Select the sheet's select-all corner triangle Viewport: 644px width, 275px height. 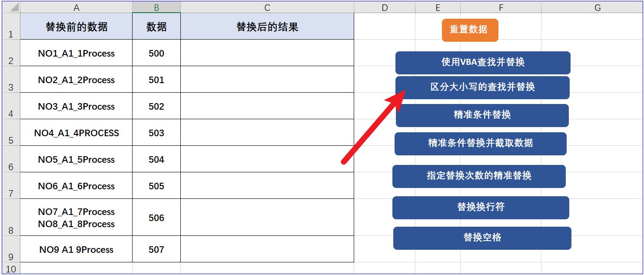pos(11,7)
